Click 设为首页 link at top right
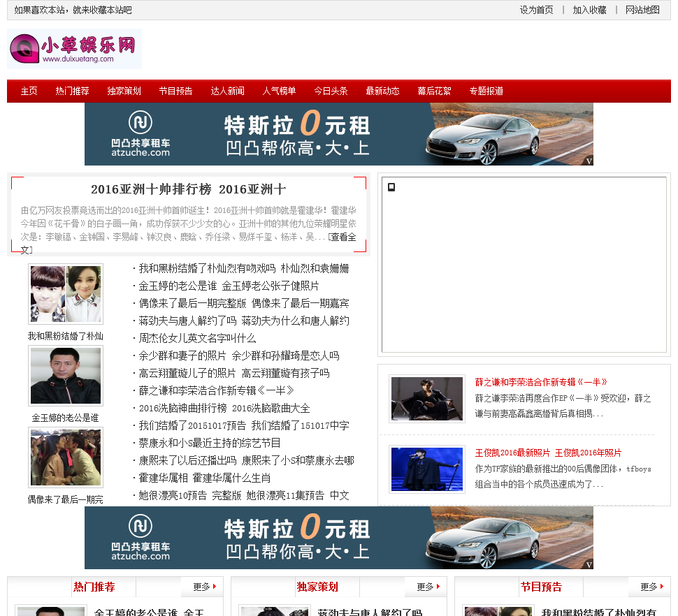The width and height of the screenshot is (678, 616). (537, 10)
